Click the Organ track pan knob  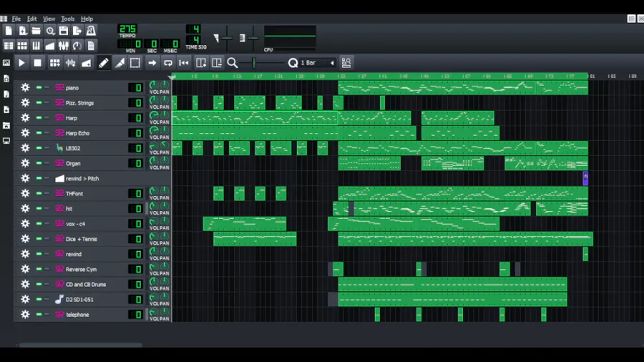pyautogui.click(x=165, y=161)
